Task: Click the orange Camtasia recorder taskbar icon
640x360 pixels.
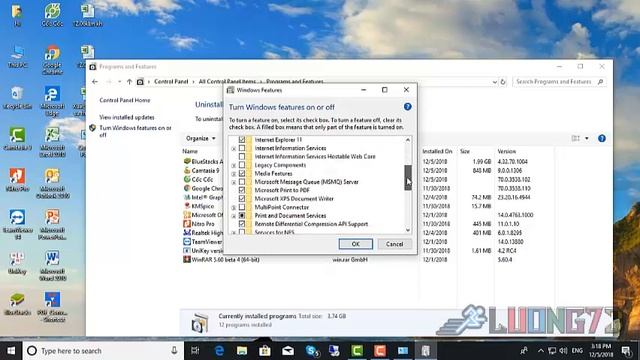Action: coord(380,351)
